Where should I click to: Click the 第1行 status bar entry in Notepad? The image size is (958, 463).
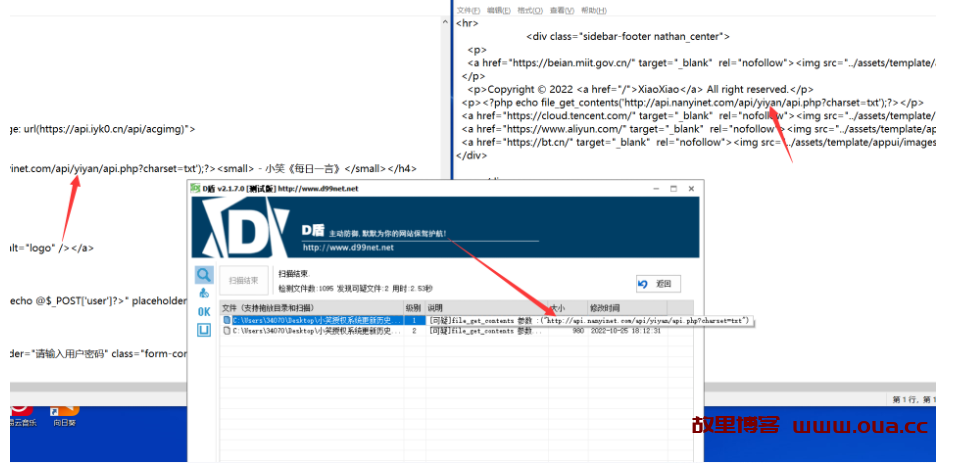pyautogui.click(x=913, y=399)
